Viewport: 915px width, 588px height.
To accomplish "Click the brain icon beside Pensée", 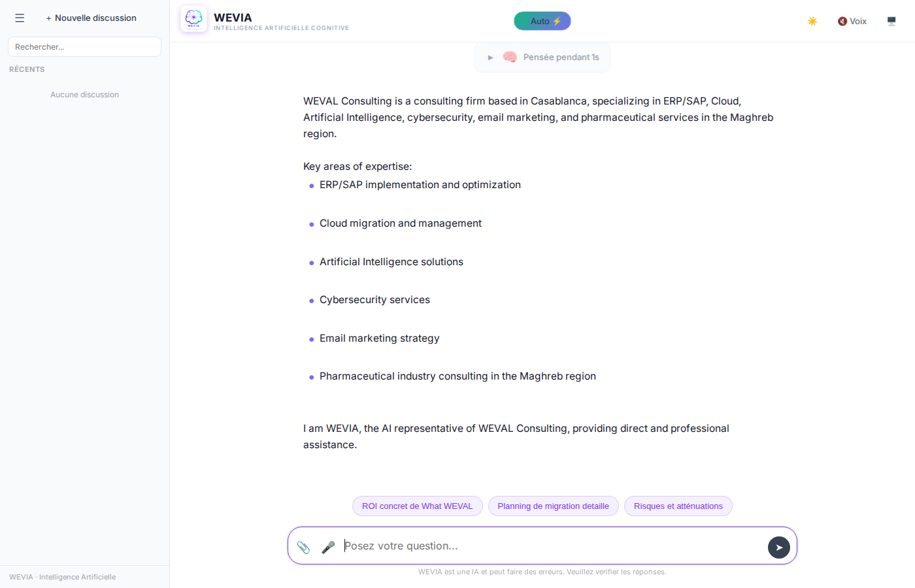I will tap(510, 57).
